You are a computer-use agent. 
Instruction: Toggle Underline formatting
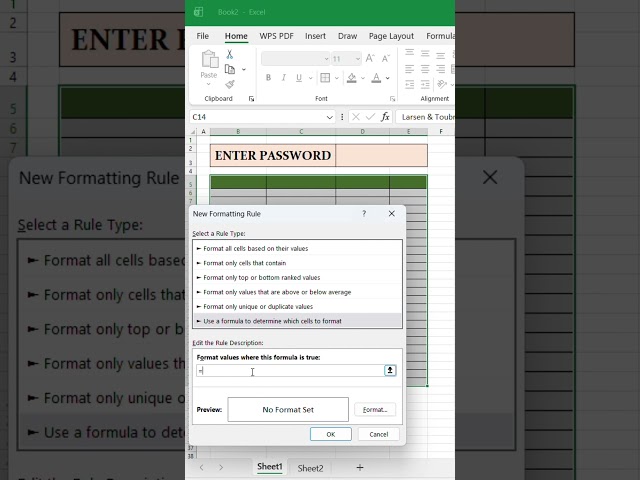pos(299,78)
